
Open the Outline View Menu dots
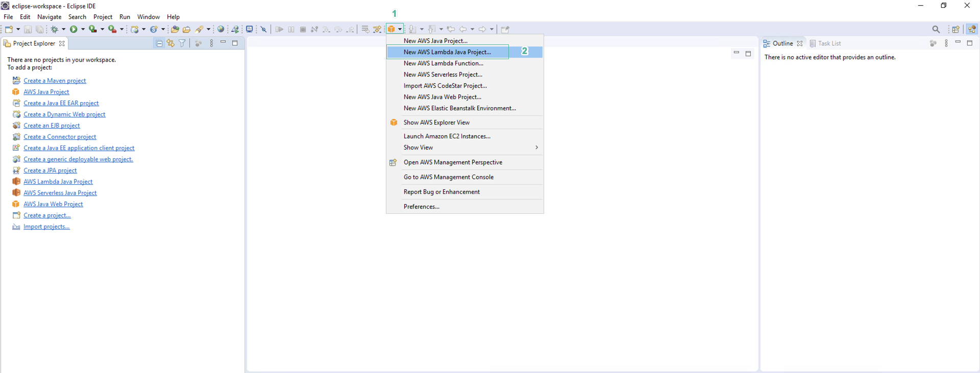click(x=946, y=43)
